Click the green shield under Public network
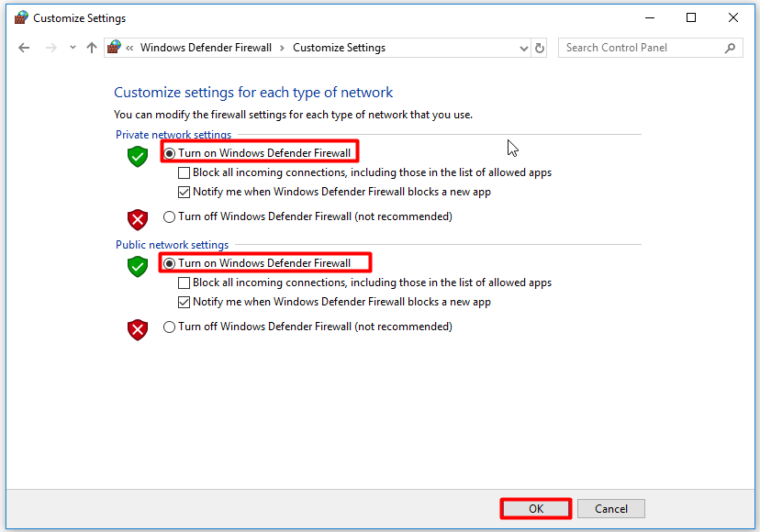 (x=138, y=267)
